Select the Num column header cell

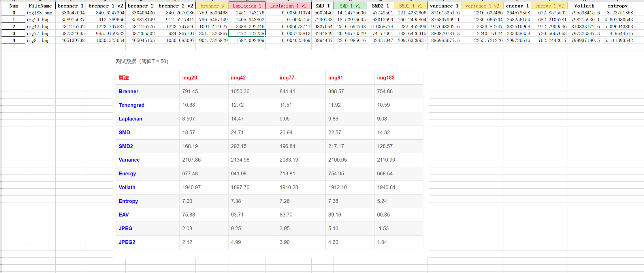click(x=14, y=6)
